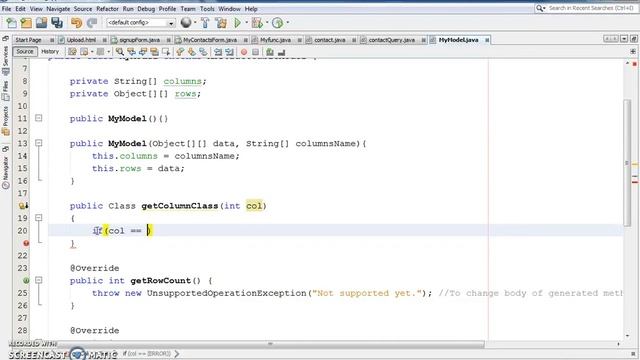Click Start Macro Recording red icon
The width and height of the screenshot is (640, 360).
coord(244,52)
